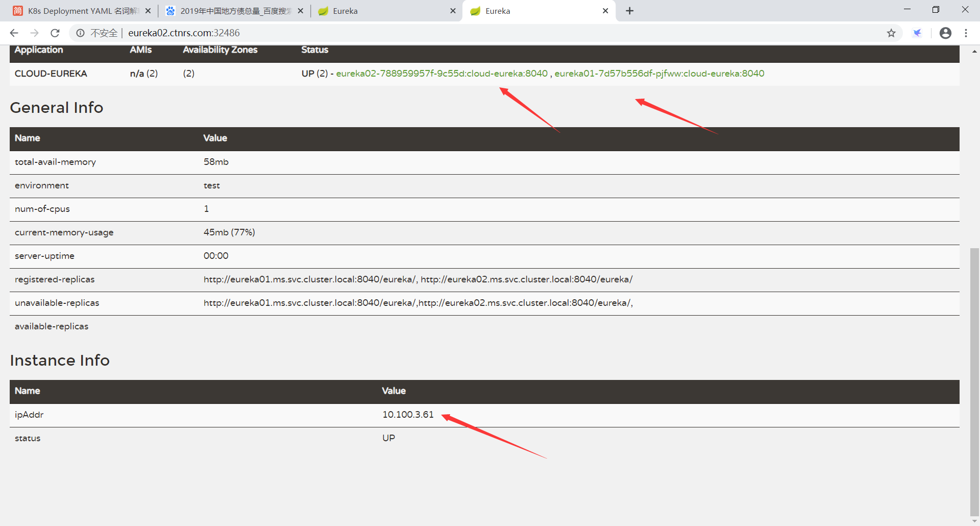980x526 pixels.
Task: Bookmark this page with the star
Action: [891, 33]
